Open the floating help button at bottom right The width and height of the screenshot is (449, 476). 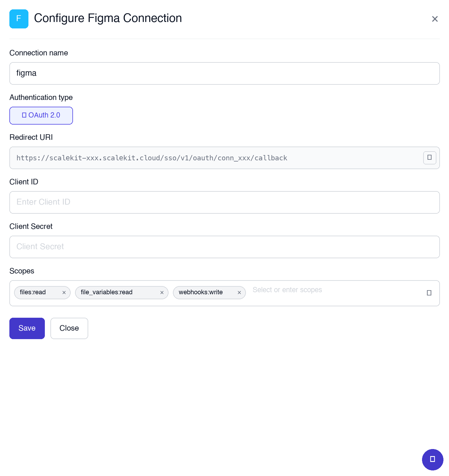point(432,460)
